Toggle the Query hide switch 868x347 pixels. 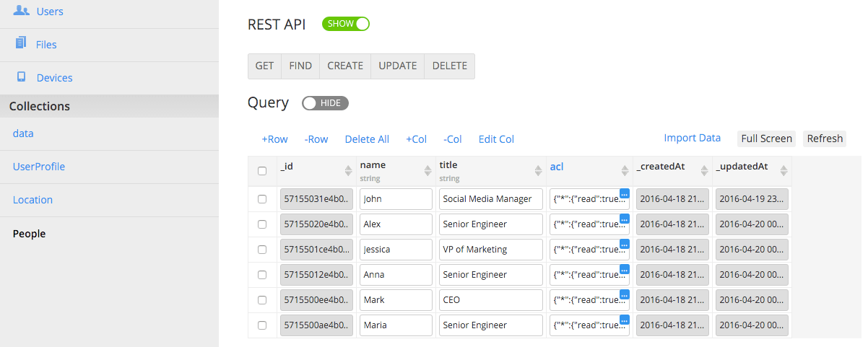[x=325, y=103]
